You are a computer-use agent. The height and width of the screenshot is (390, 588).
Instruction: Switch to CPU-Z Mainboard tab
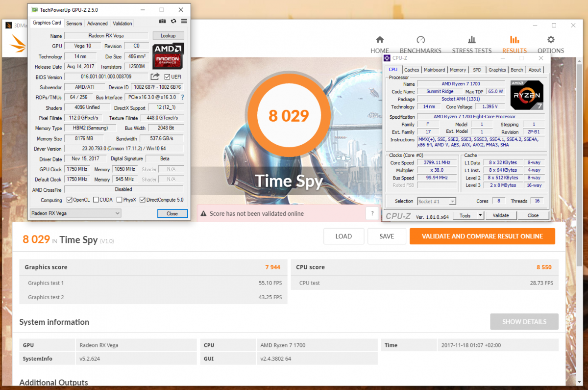coord(435,70)
